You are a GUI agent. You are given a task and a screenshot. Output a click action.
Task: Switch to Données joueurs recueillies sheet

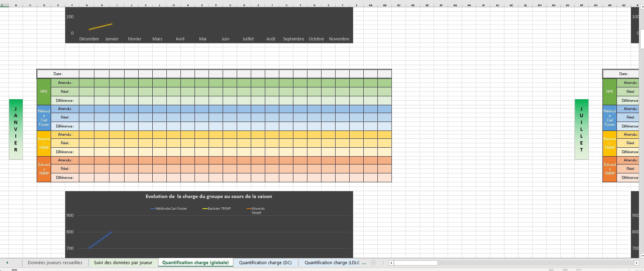point(55,263)
